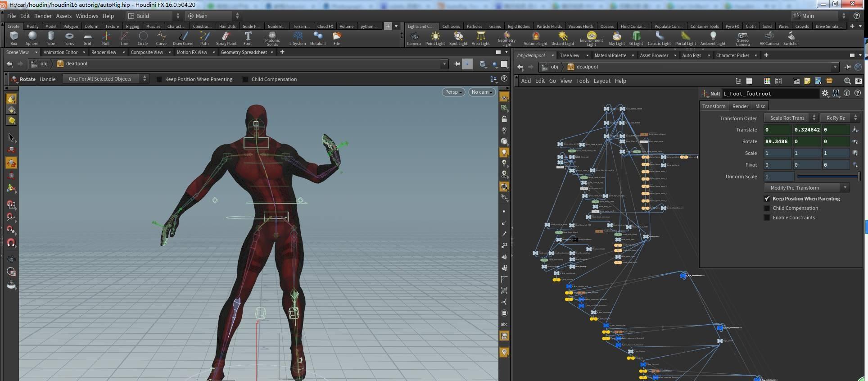Open the network editor Layout menu
The image size is (868, 381).
click(602, 81)
